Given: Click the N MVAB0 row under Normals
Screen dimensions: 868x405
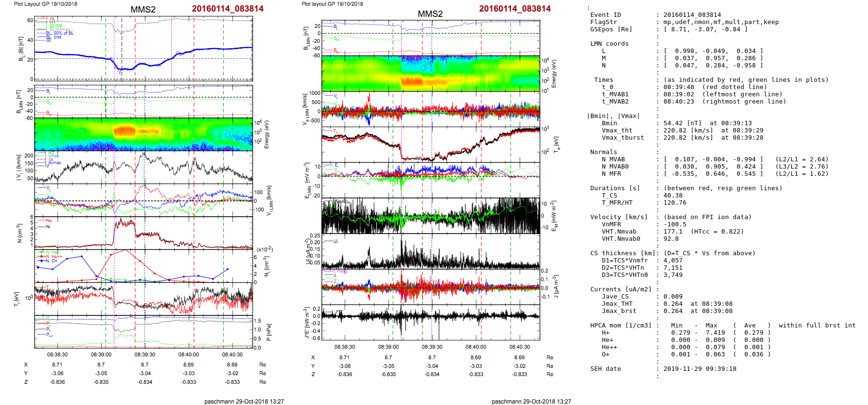Looking at the screenshot, I should click(x=615, y=167).
